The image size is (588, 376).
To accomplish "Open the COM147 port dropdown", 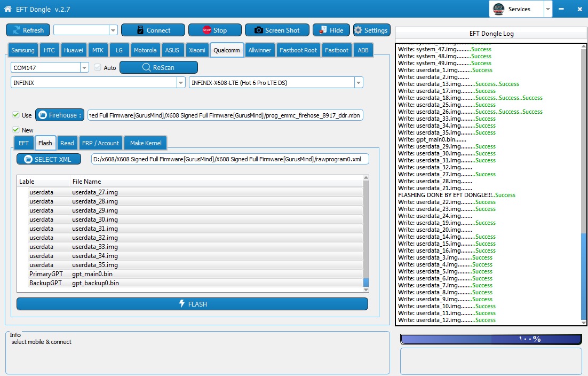I will 84,67.
